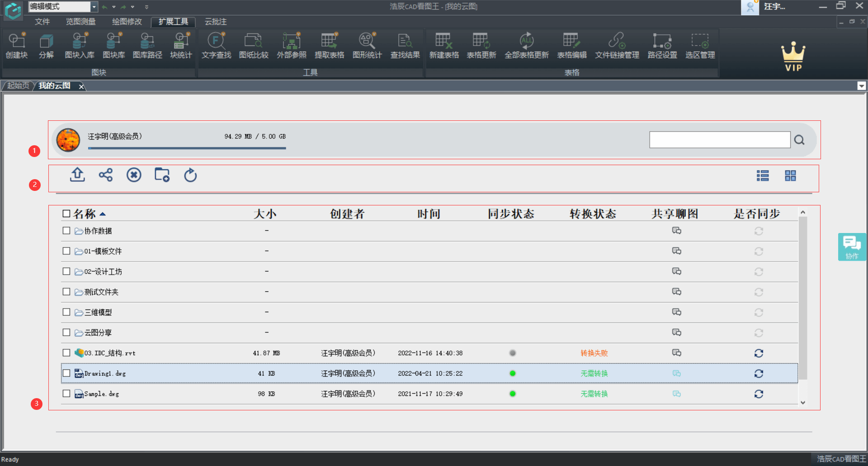Screen dimensions: 868x466
Task: Click the storage usage progress bar
Action: (x=187, y=148)
